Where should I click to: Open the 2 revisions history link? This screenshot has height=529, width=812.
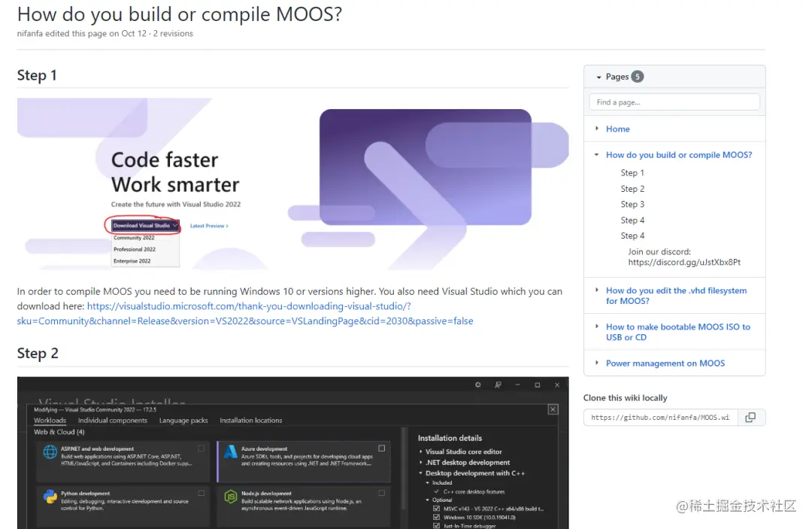pyautogui.click(x=173, y=34)
